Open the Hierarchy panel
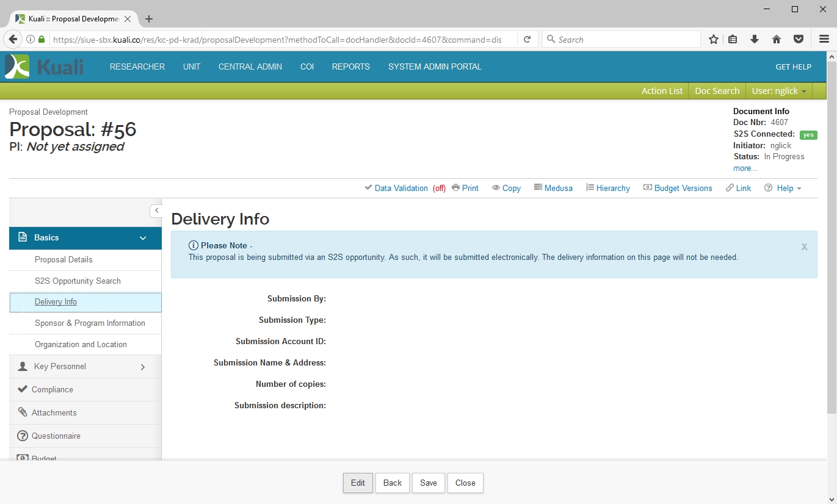This screenshot has width=837, height=504. (608, 188)
